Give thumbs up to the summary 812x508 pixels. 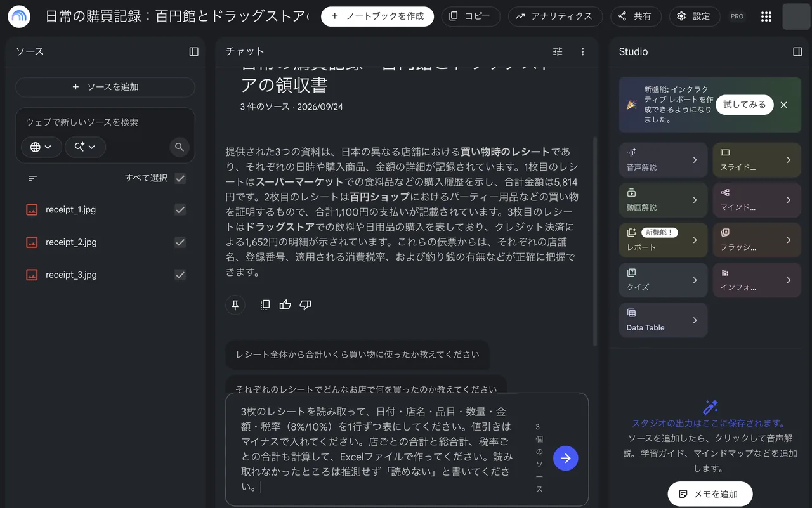pyautogui.click(x=285, y=305)
